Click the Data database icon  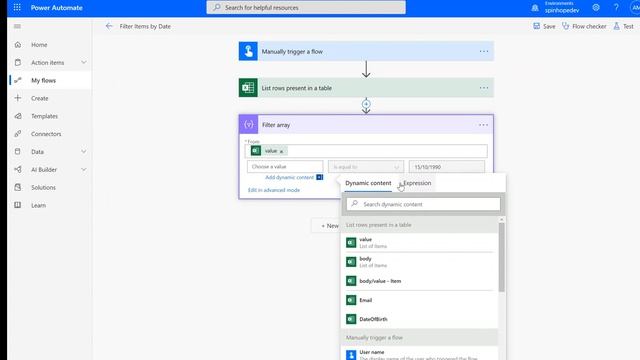pos(18,151)
